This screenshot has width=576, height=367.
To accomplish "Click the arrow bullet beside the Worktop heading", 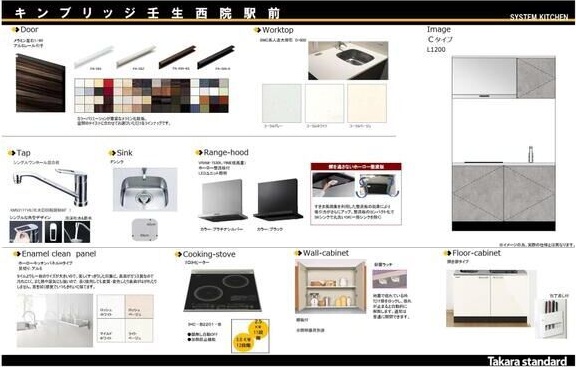I will point(257,30).
